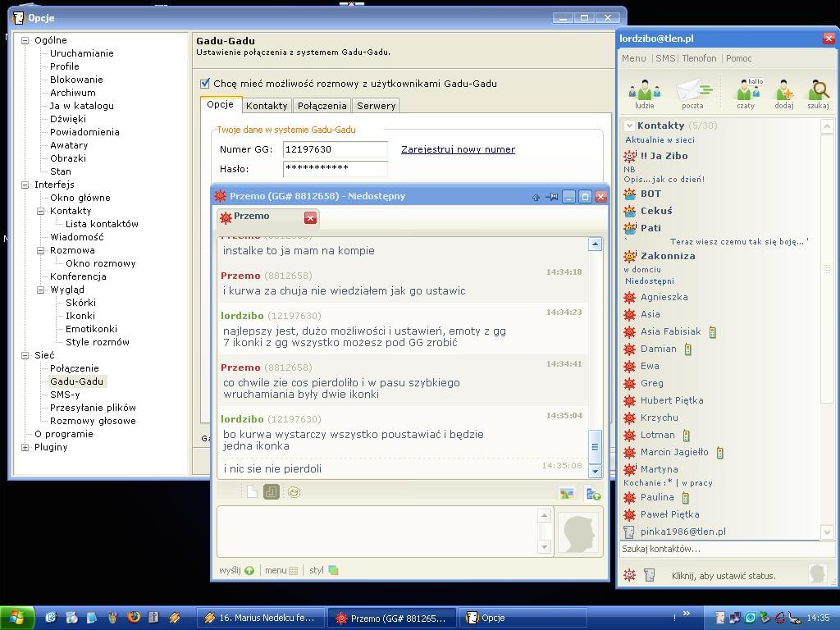Image resolution: width=840 pixels, height=630 pixels.
Task: Click the sun status icon at Tlen bottom
Action: tap(629, 575)
